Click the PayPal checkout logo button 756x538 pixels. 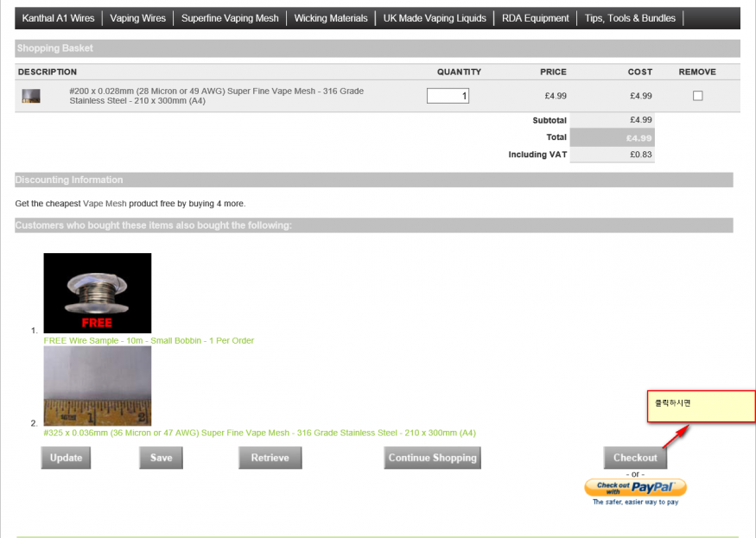[635, 488]
